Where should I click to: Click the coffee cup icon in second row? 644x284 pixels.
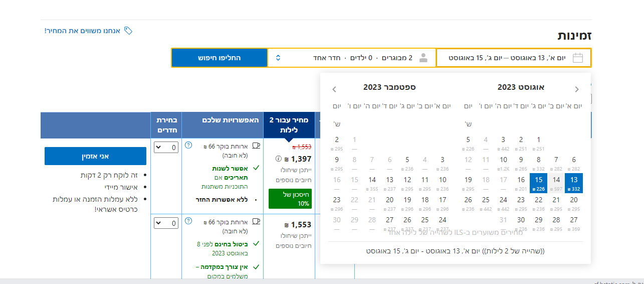click(x=256, y=221)
